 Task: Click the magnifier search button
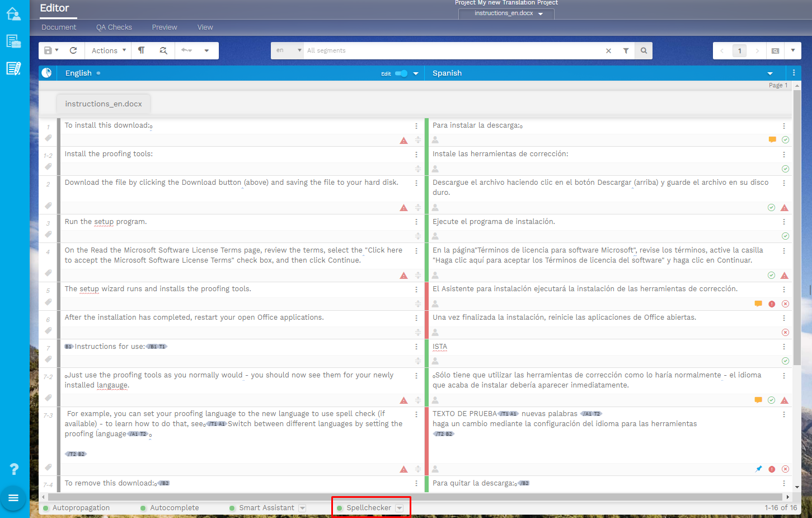[644, 50]
